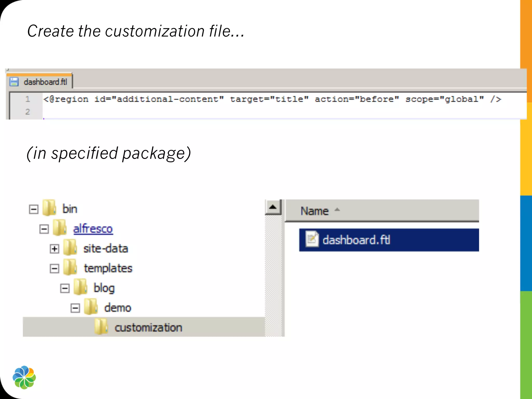Click the dashboard.ftl file icon in list
This screenshot has width=532, height=399.
[x=312, y=239]
